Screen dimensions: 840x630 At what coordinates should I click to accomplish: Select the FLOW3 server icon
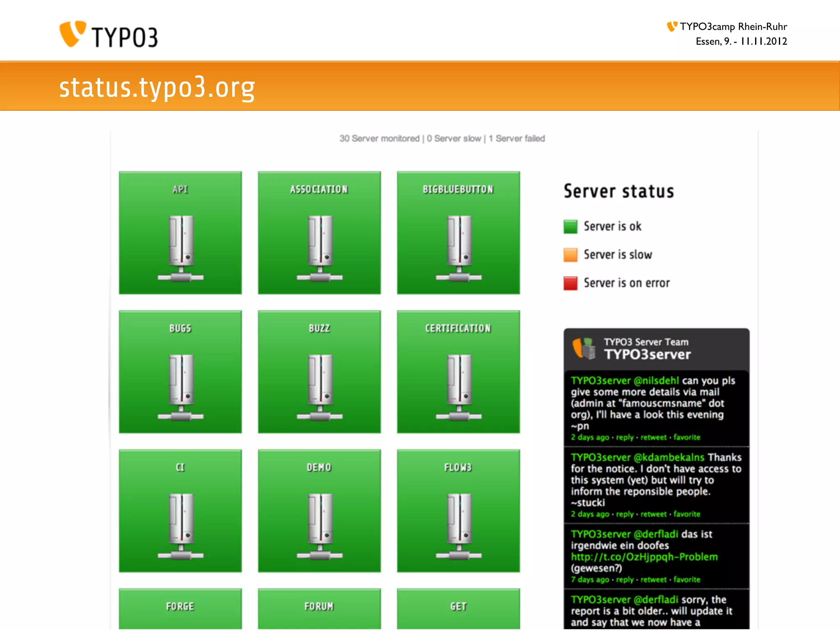click(459, 527)
